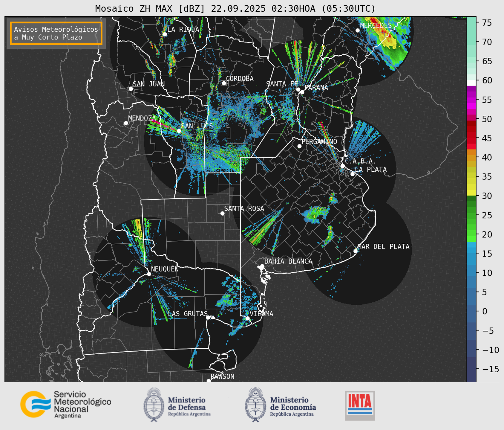This screenshot has height=430, width=504.
Task: Click the Servicio Meteorológico Nacional sun logo
Action: click(35, 404)
